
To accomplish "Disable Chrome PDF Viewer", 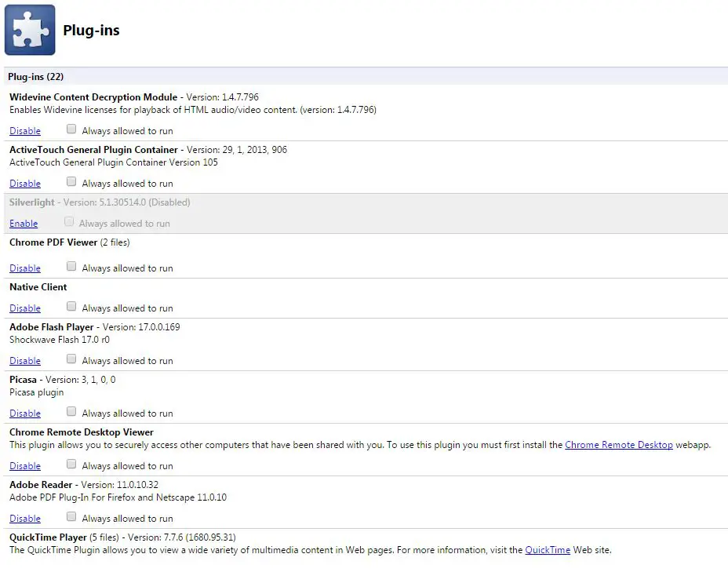I will tap(25, 268).
